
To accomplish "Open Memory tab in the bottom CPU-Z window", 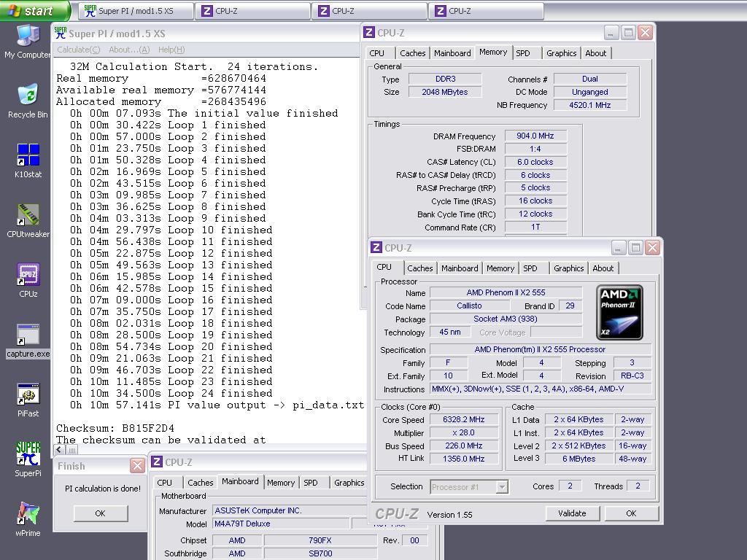I will [281, 483].
